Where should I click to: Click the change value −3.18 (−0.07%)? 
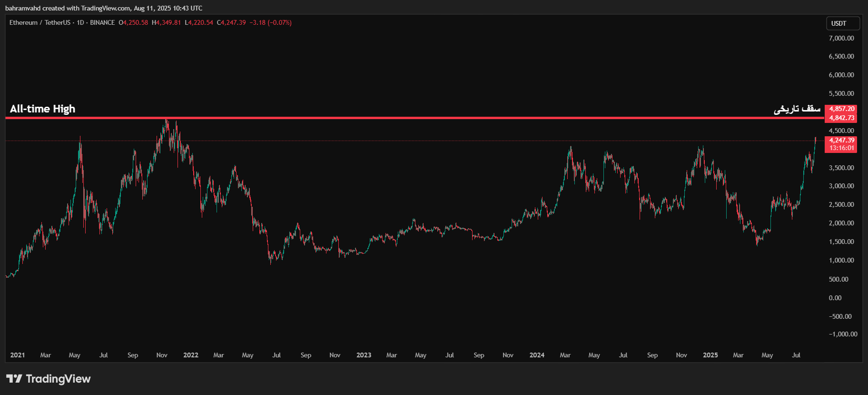270,22
